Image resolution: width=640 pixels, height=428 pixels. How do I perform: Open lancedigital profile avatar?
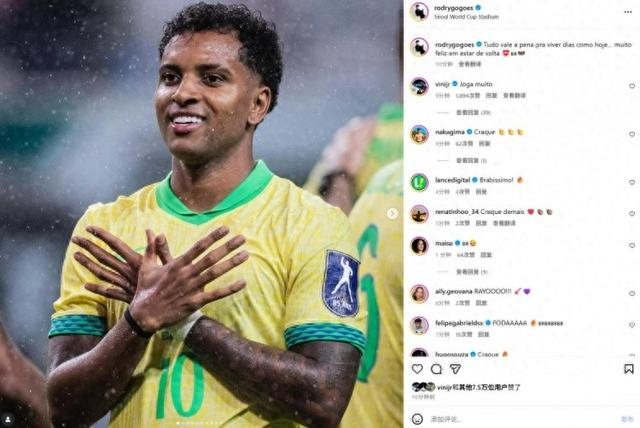coord(419,182)
